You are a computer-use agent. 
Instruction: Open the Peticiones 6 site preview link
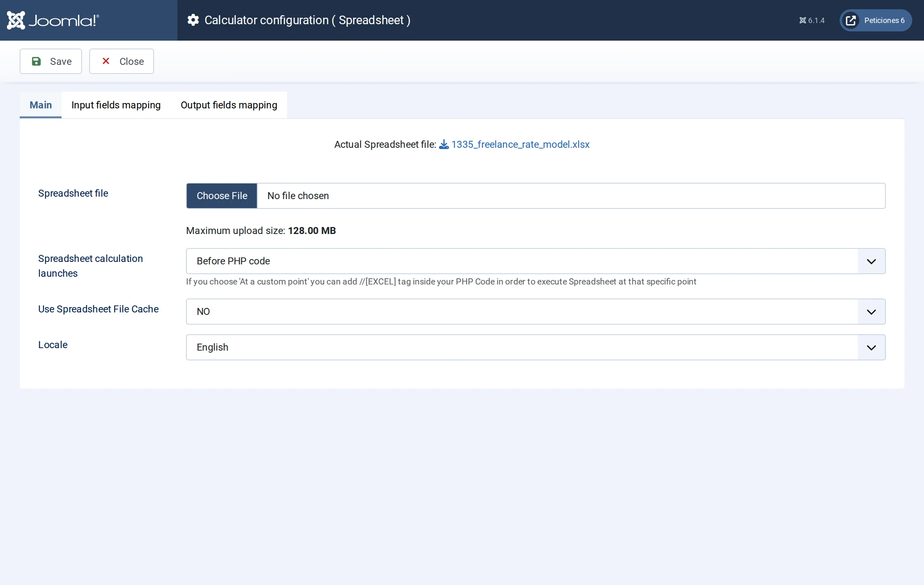coord(876,20)
